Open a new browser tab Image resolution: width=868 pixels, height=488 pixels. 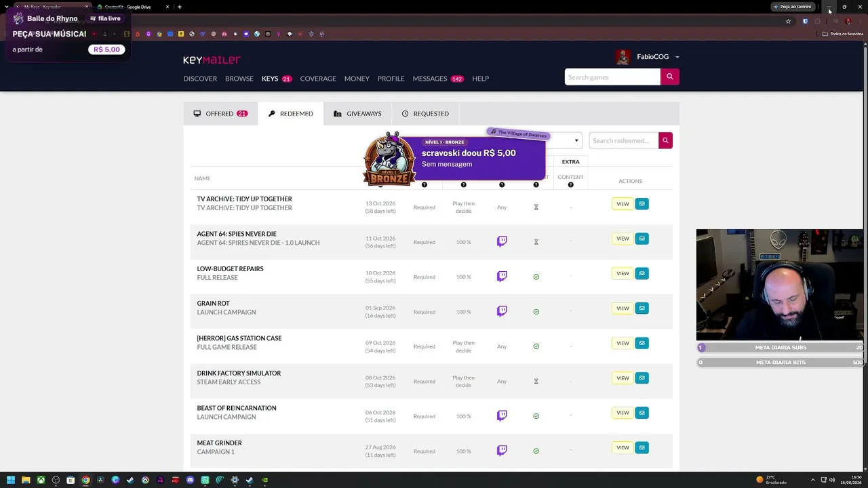point(179,7)
